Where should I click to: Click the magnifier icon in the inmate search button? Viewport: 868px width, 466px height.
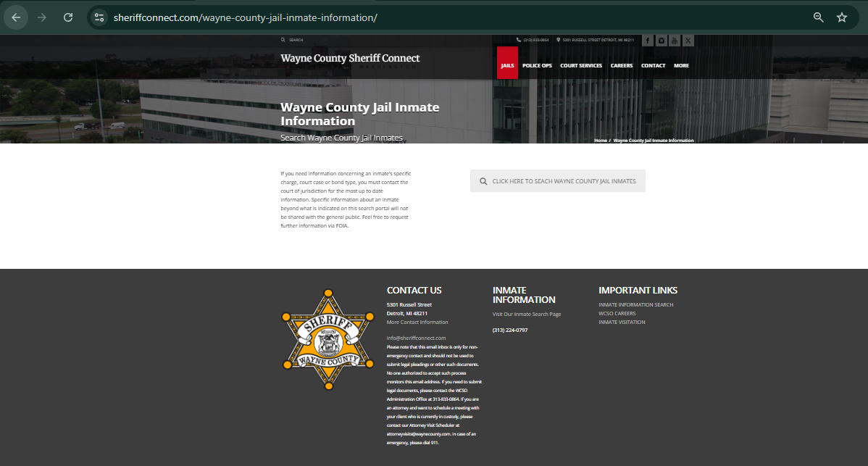483,181
